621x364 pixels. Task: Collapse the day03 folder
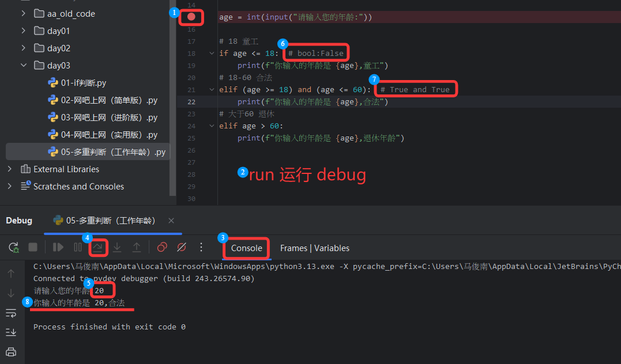24,65
